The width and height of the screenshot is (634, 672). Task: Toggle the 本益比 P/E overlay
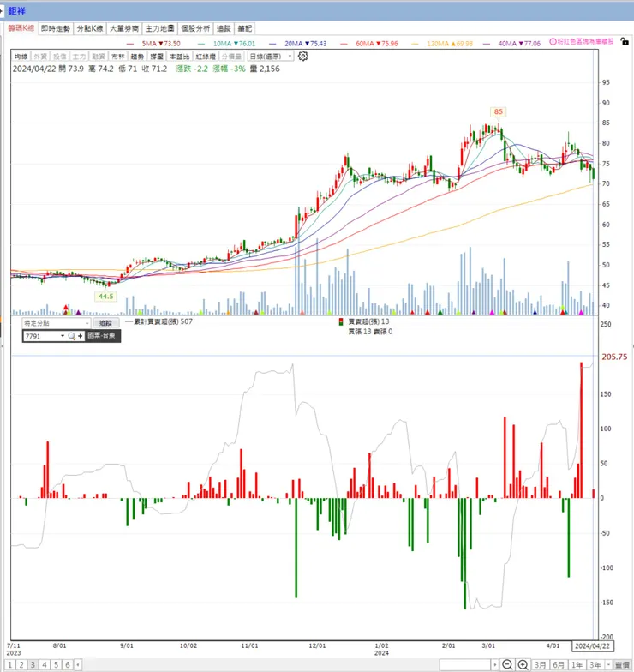pyautogui.click(x=179, y=57)
